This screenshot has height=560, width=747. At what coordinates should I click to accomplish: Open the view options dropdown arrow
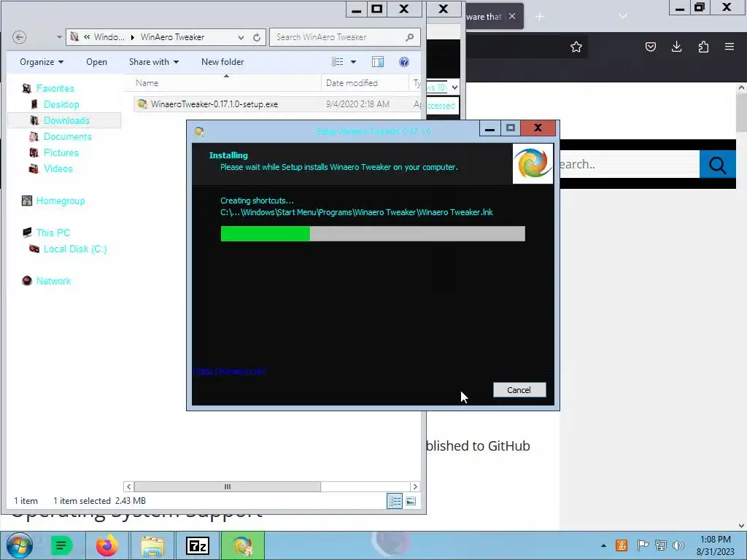(354, 62)
